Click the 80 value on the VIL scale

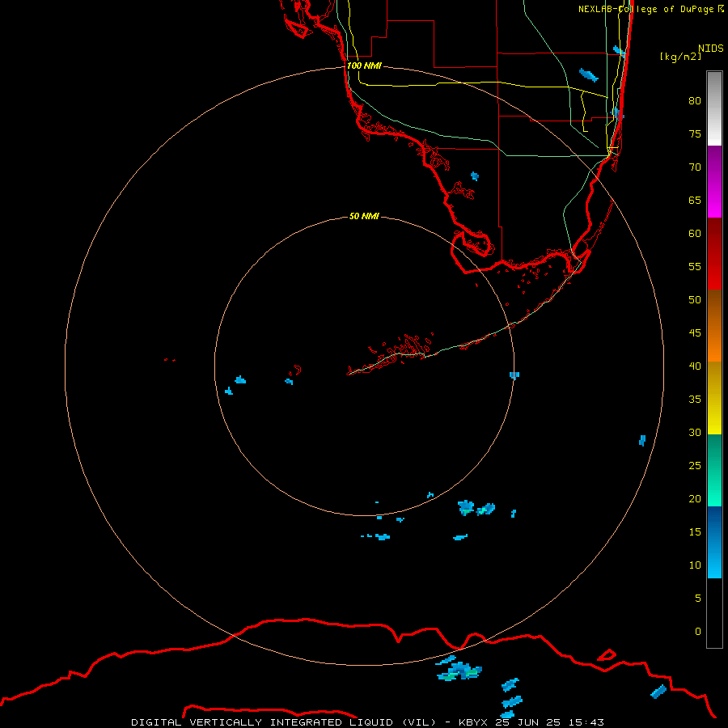[x=695, y=101]
